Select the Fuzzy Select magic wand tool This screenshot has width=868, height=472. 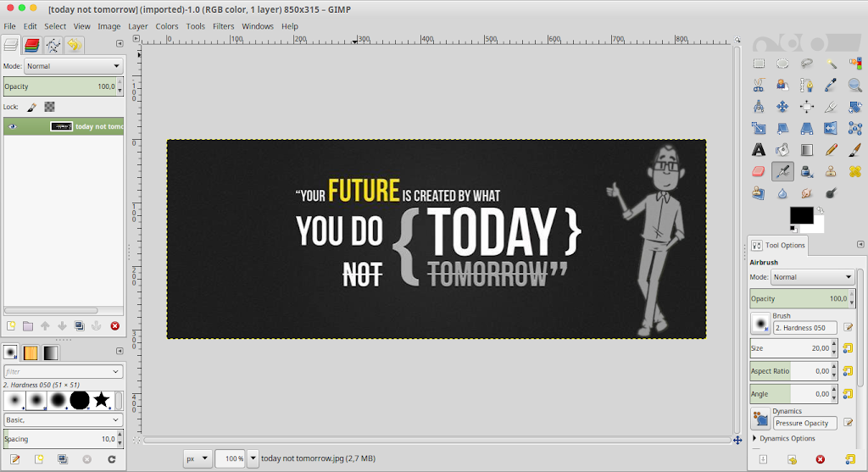[832, 64]
